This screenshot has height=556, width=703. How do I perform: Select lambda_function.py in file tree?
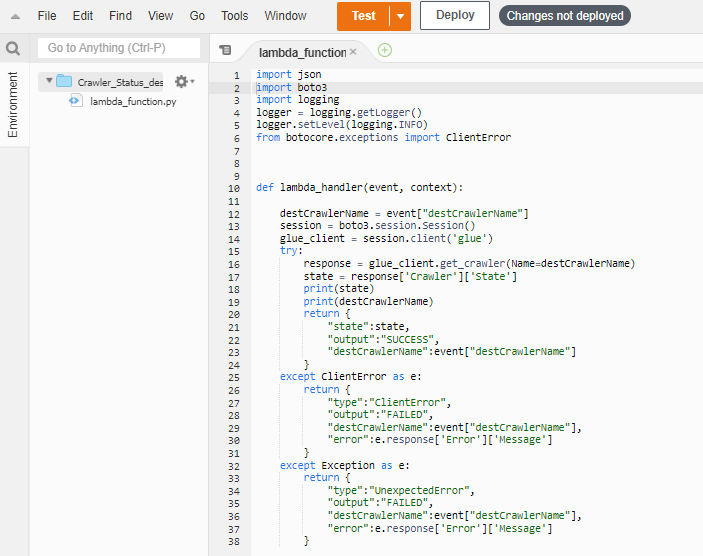(133, 101)
